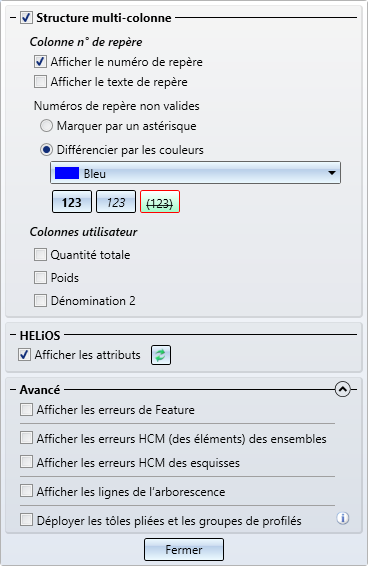Select the italic 123 style button
368x566 pixels.
tap(116, 202)
